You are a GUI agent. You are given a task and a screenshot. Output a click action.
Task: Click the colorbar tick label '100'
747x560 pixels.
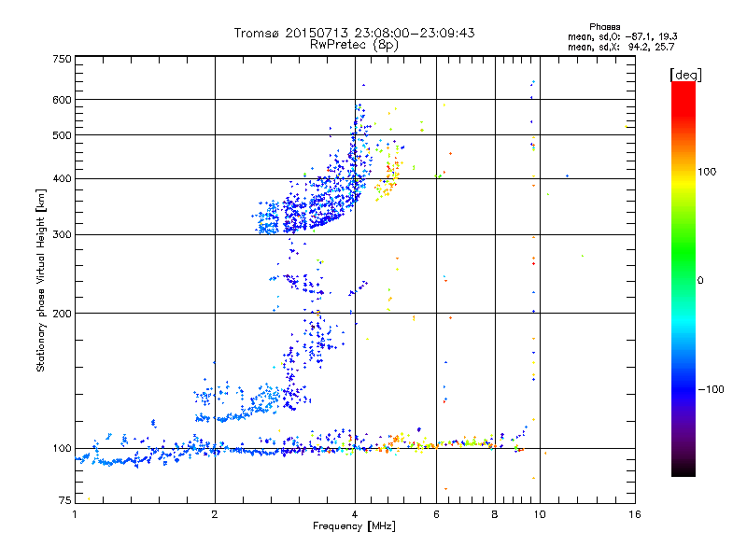coord(707,172)
